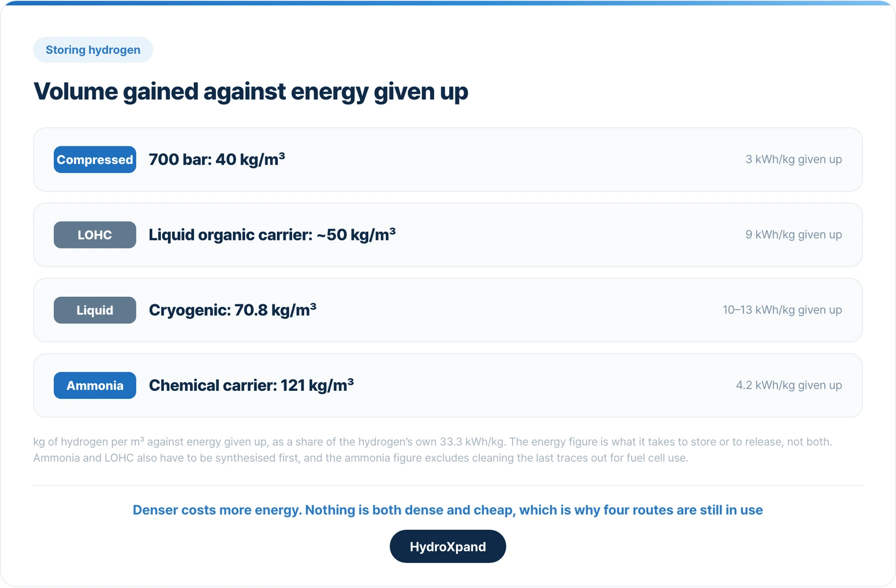This screenshot has width=896, height=588.
Task: Click the footnote line about ammonia synthesis
Action: 361,458
